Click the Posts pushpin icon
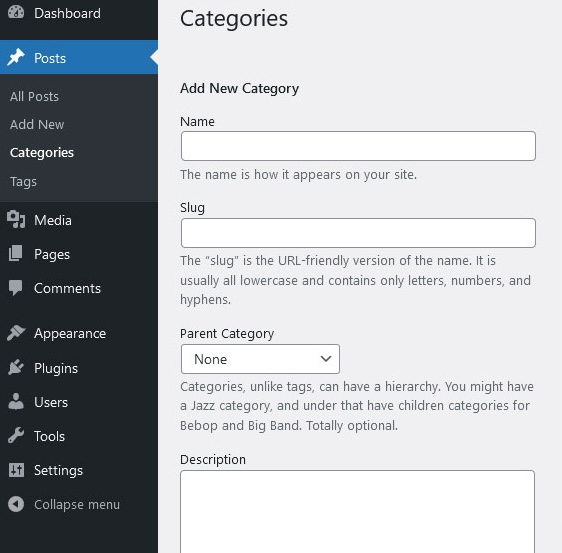562x553 pixels. pos(16,57)
